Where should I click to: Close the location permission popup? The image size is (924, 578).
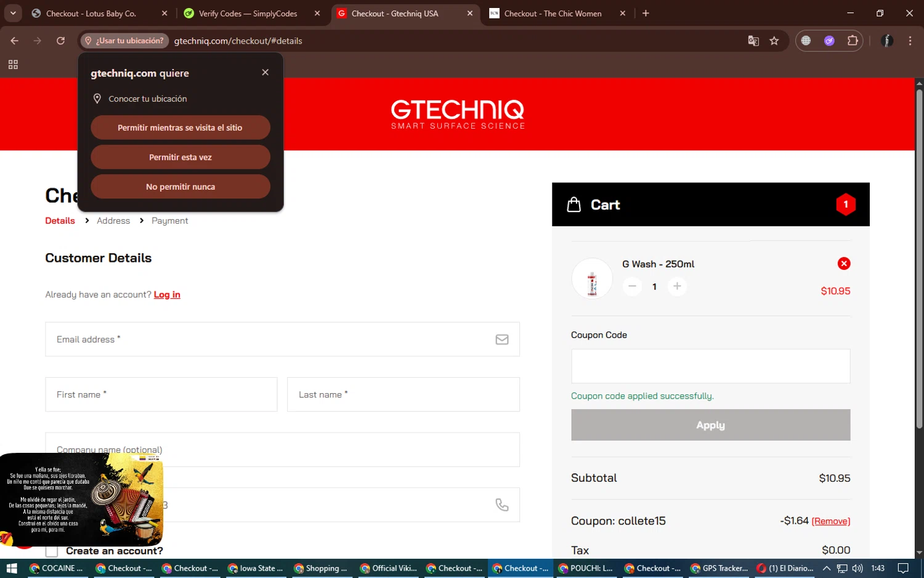[x=265, y=72]
